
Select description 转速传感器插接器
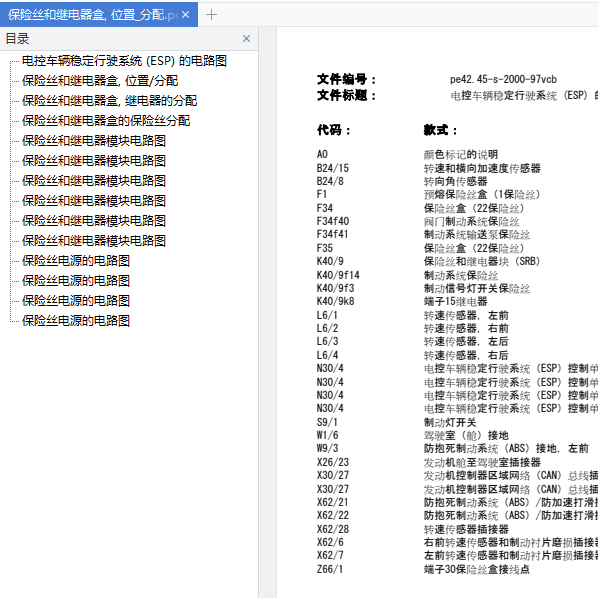pyautogui.click(x=466, y=529)
